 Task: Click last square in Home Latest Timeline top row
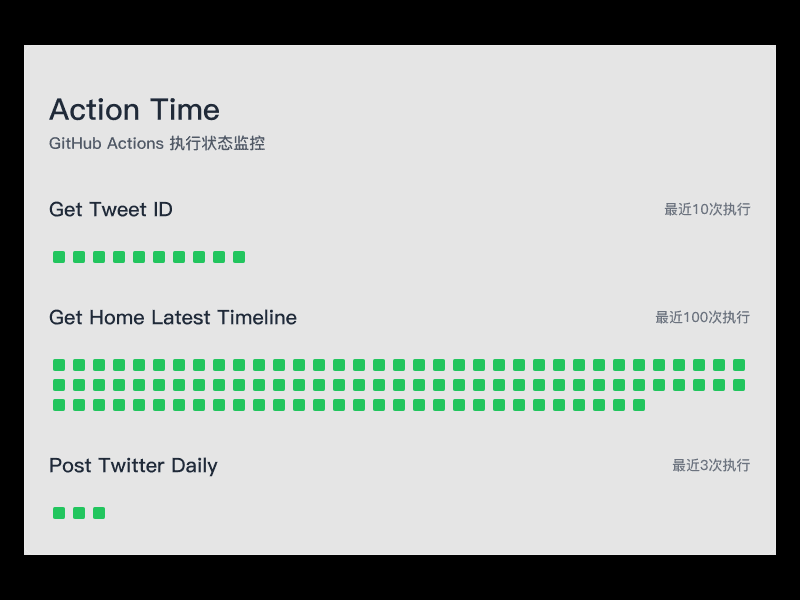[739, 365]
